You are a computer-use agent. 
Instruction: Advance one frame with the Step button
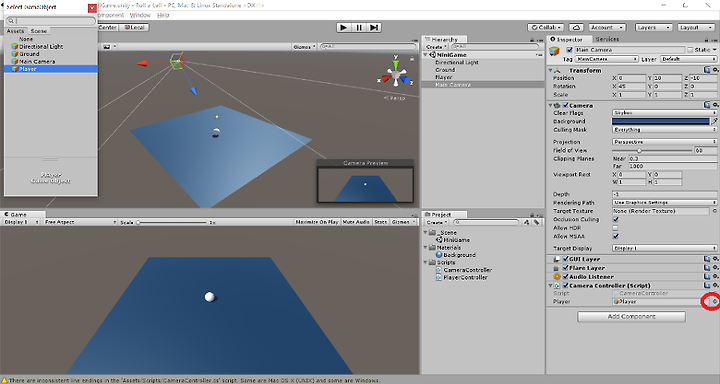(x=374, y=27)
